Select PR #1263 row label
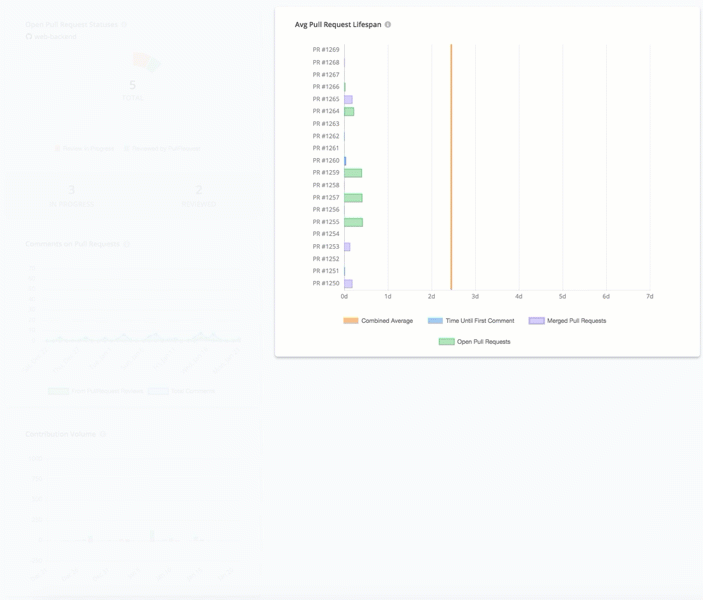 click(x=326, y=124)
